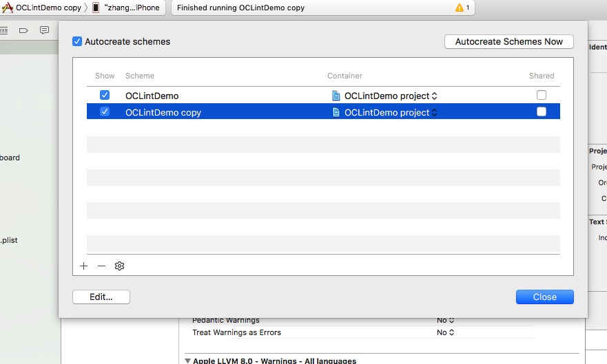Image resolution: width=607 pixels, height=364 pixels.
Task: Uncheck the Show checkbox for OCLintDemo copy
Action: (x=105, y=111)
